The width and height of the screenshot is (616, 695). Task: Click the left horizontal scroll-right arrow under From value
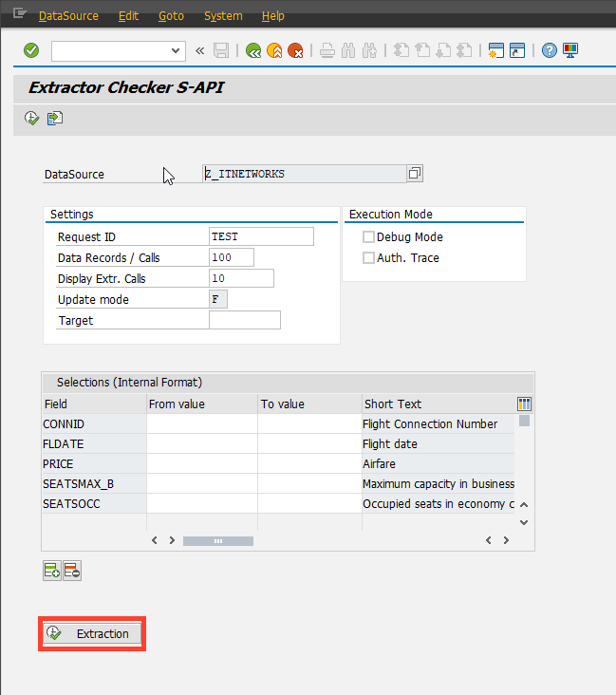click(x=172, y=540)
